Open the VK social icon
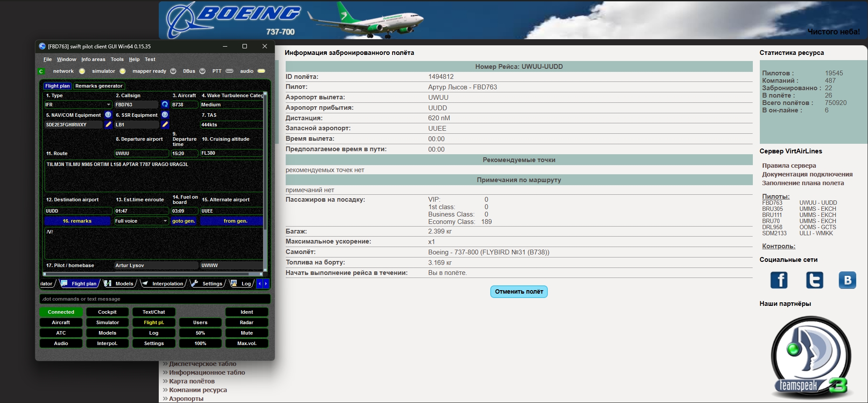 (x=847, y=280)
